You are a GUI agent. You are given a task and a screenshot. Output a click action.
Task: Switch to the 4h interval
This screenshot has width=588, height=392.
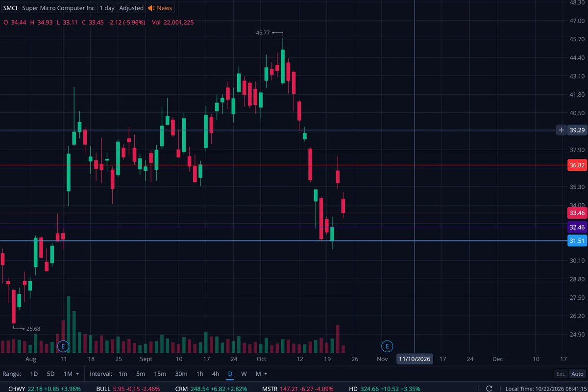tap(216, 374)
